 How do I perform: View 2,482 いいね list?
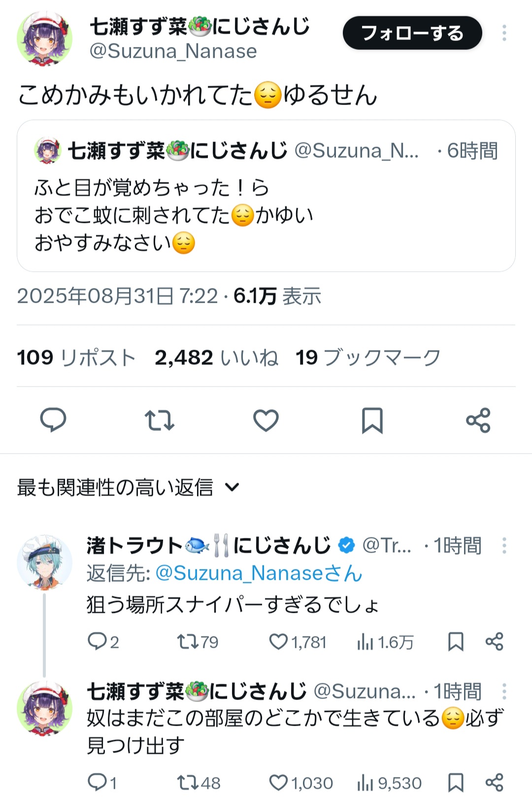coord(216,357)
